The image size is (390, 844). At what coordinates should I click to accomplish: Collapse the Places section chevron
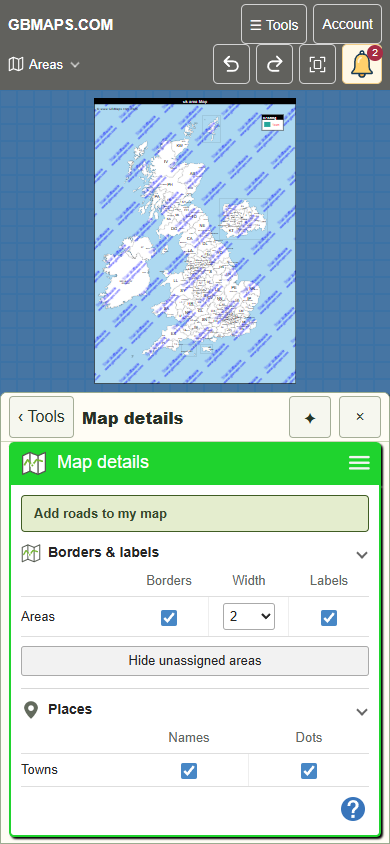(x=362, y=712)
